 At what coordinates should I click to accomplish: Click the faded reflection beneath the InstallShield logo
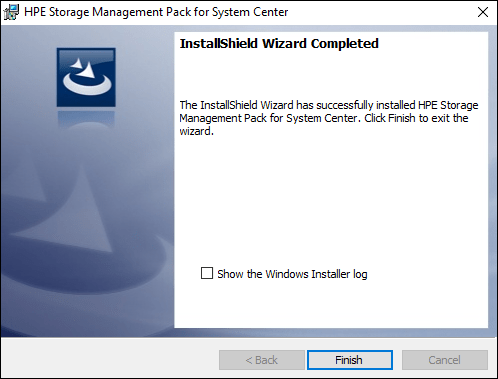[86, 119]
